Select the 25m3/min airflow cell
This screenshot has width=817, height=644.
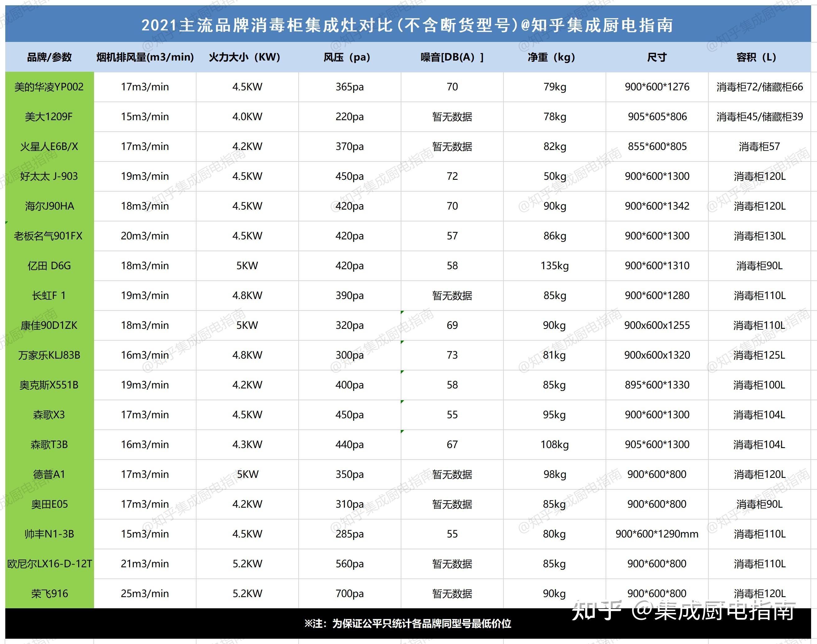145,593
